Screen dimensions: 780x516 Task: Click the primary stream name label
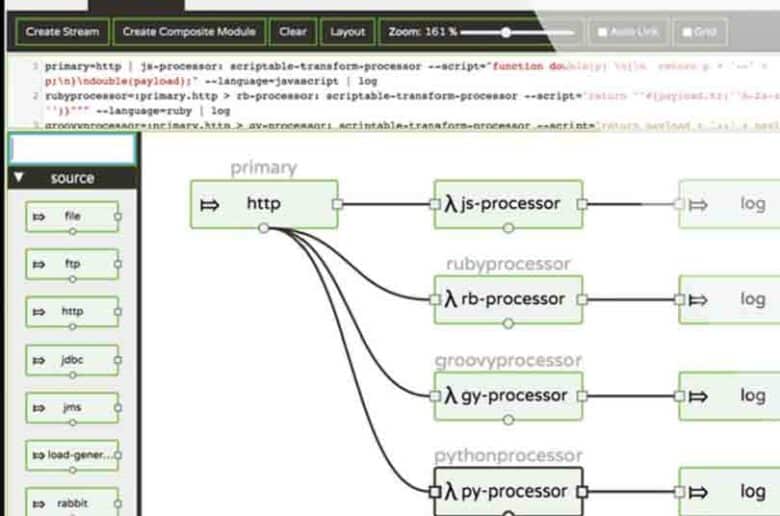point(264,168)
